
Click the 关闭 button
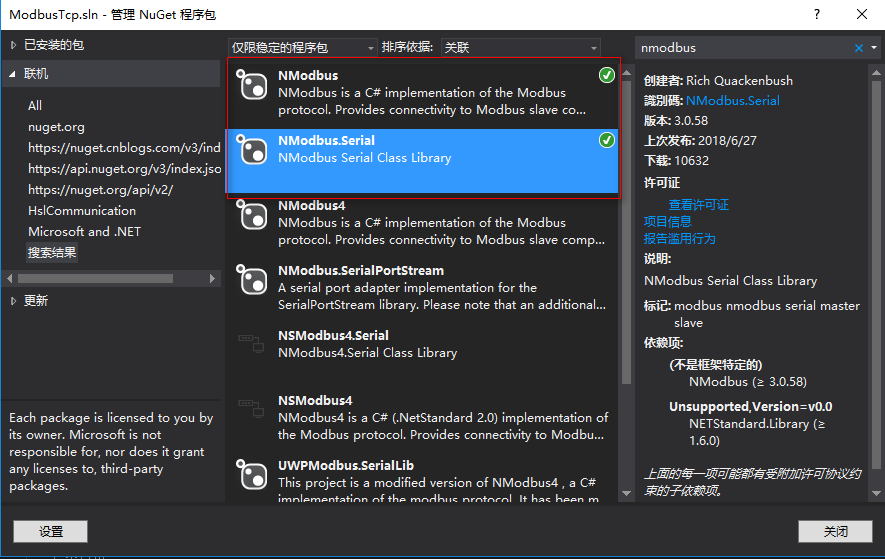(x=835, y=531)
